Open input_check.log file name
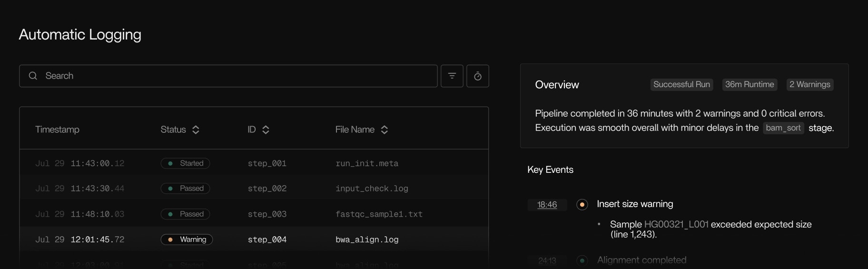The width and height of the screenshot is (868, 269). [x=372, y=189]
